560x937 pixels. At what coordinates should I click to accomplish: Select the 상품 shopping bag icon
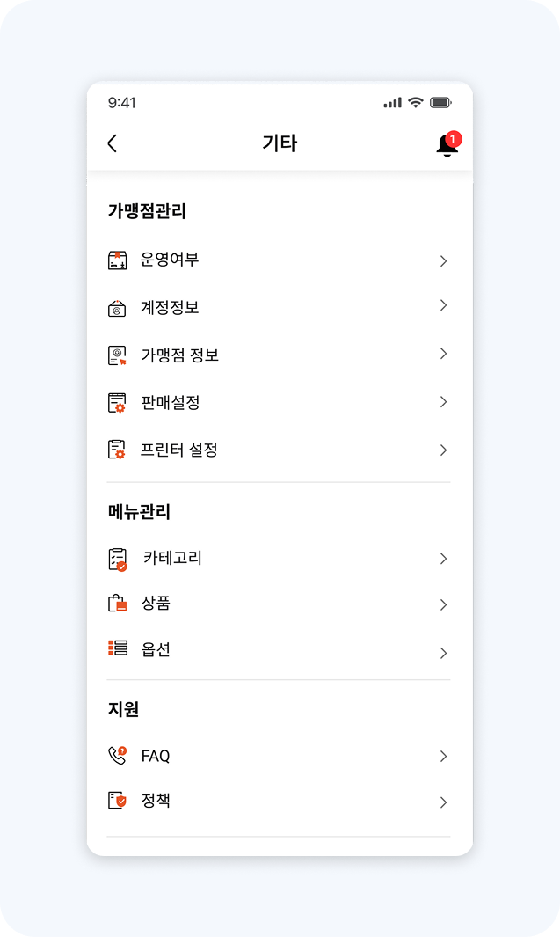click(x=118, y=604)
